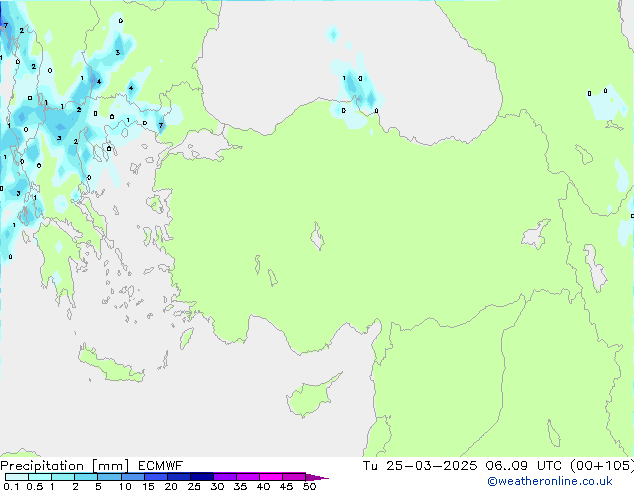Click legend label '10'
634x490 pixels.
[125, 486]
